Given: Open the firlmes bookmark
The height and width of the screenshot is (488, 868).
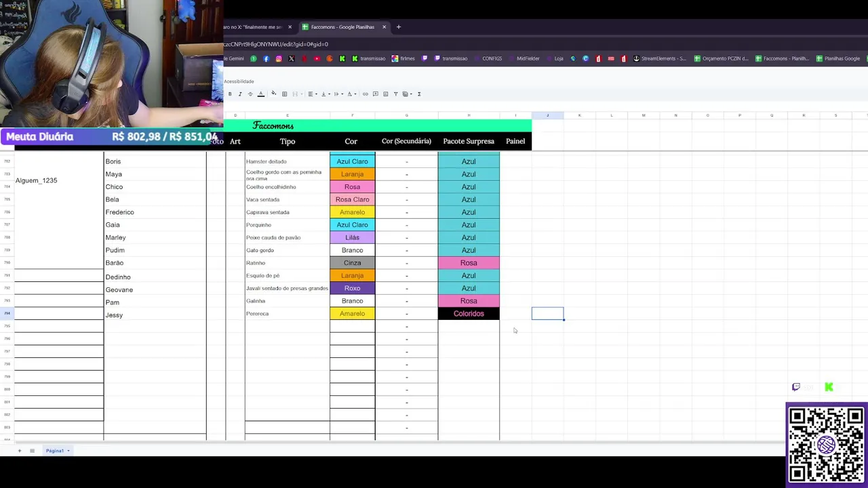Looking at the screenshot, I should pyautogui.click(x=403, y=59).
